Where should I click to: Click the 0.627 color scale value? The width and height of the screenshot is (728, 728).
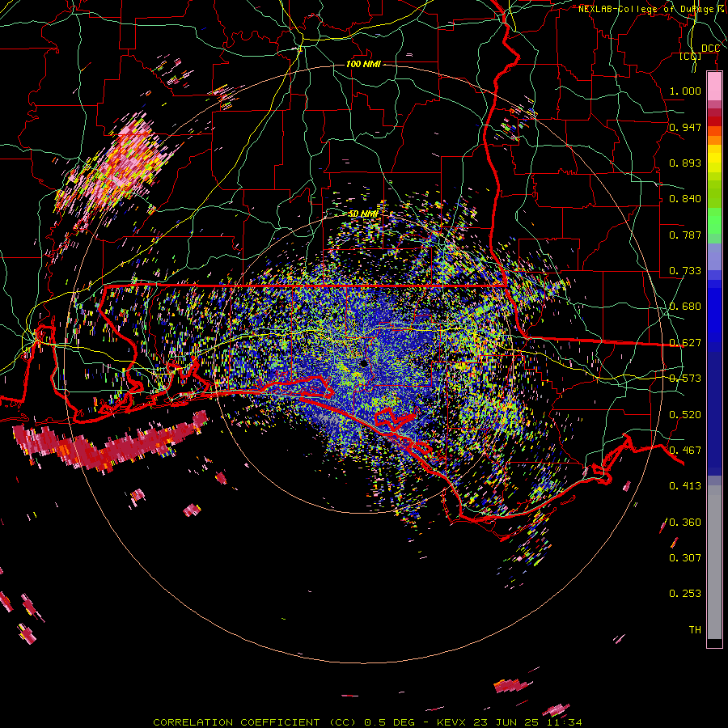click(x=685, y=343)
